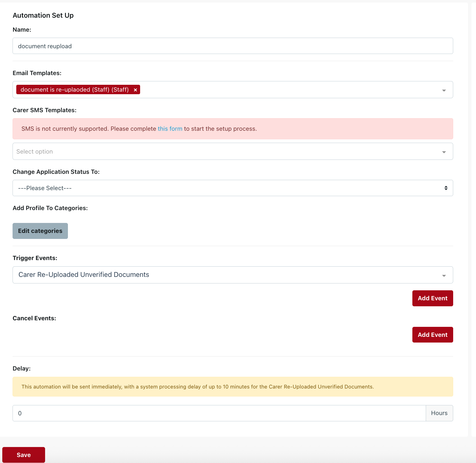Click the selected email template tag text

[74, 90]
